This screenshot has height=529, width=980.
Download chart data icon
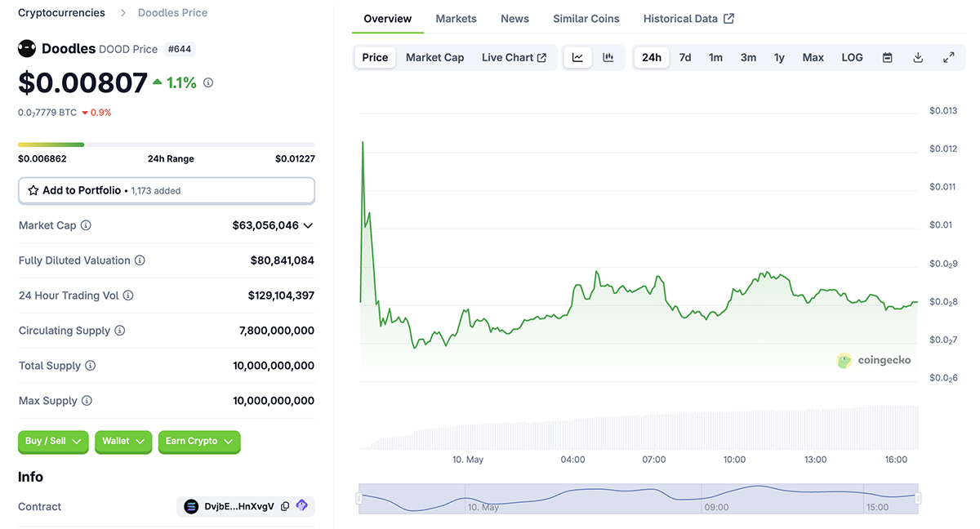tap(918, 57)
